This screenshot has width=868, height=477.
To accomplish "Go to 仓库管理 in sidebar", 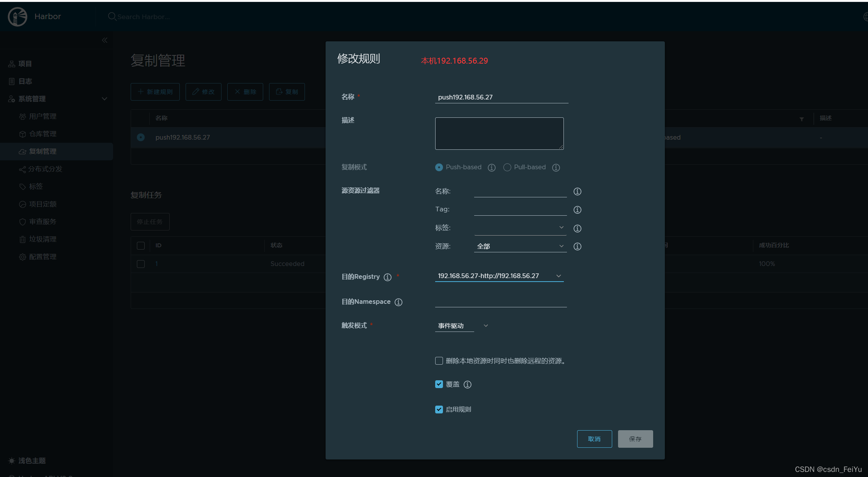I will [43, 134].
